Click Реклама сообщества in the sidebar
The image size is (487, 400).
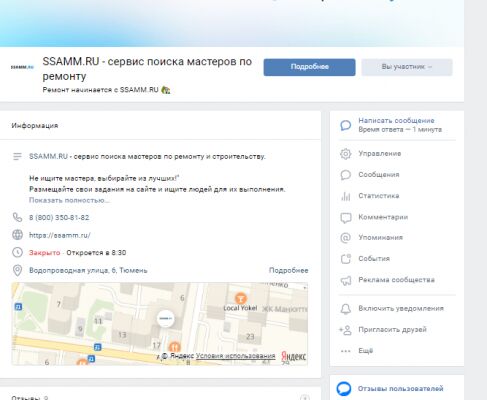pos(396,280)
